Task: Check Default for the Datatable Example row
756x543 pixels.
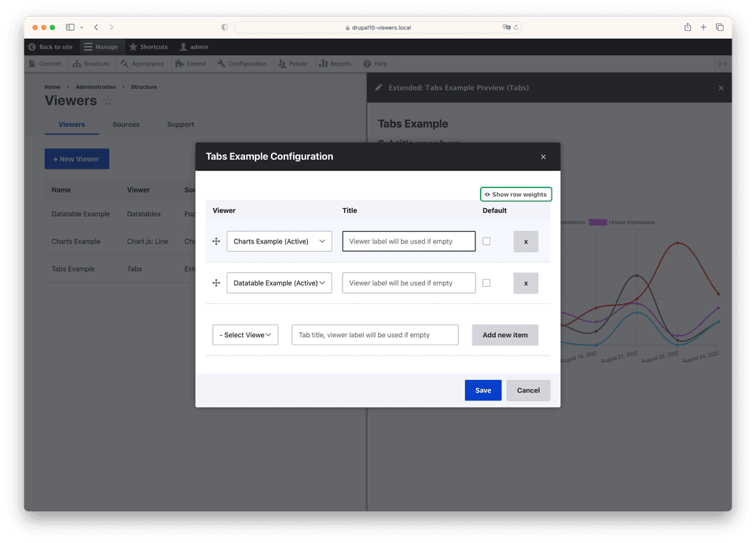Action: click(487, 283)
